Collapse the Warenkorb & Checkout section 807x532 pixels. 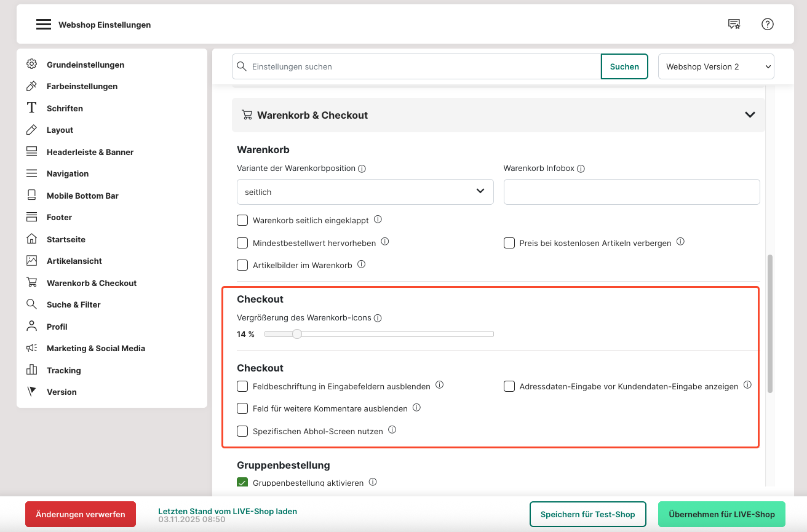(x=749, y=115)
